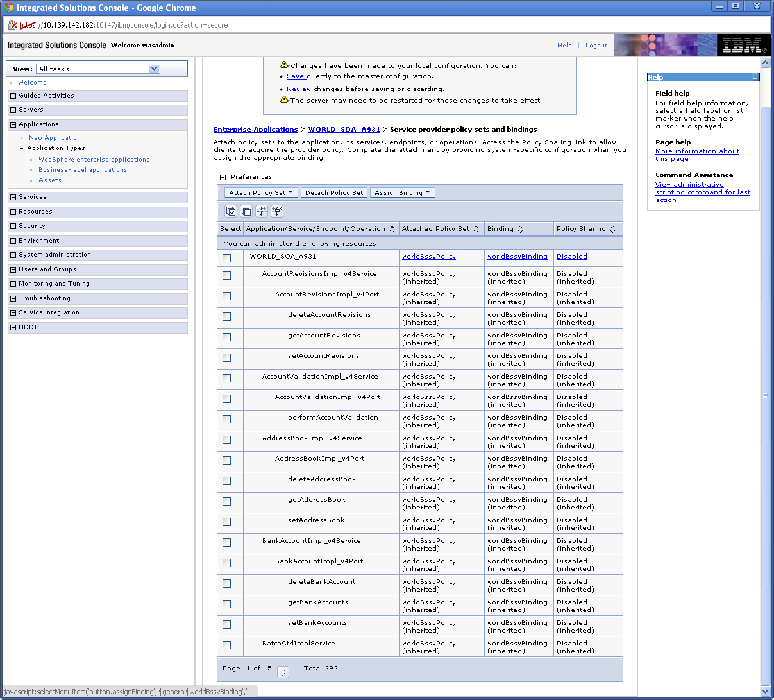Open Attach Policy Set menu

point(261,192)
